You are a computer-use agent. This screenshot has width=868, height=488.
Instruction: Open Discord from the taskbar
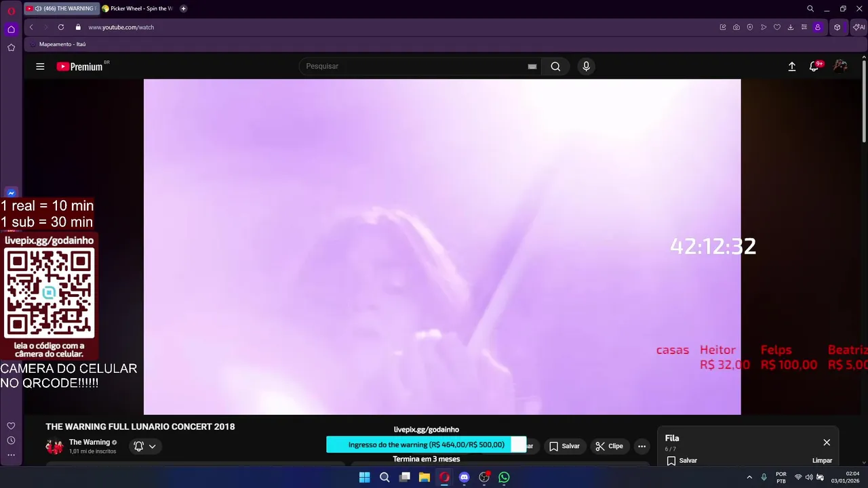(464, 477)
